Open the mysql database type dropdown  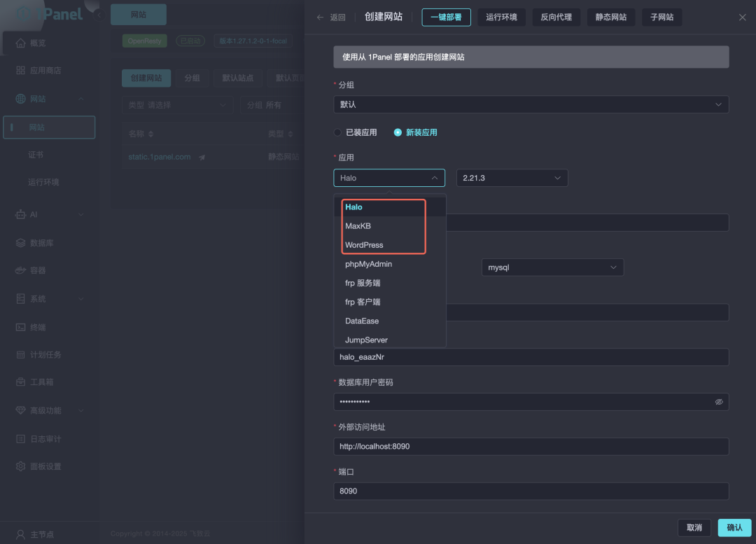(x=552, y=267)
